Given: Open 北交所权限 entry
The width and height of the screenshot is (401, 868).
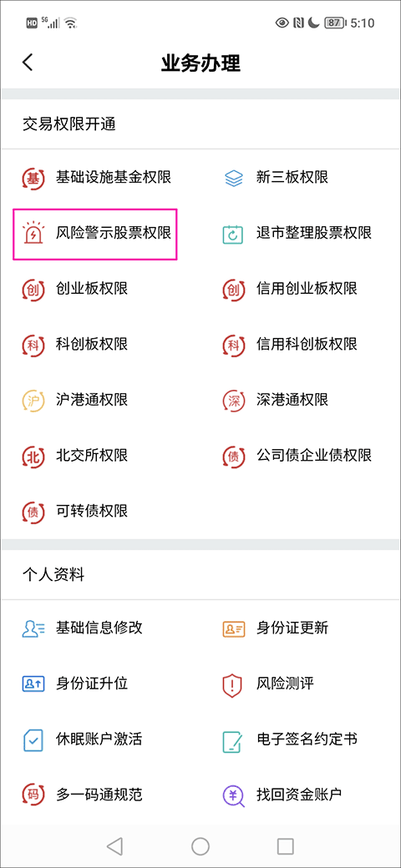Looking at the screenshot, I should pos(75,456).
